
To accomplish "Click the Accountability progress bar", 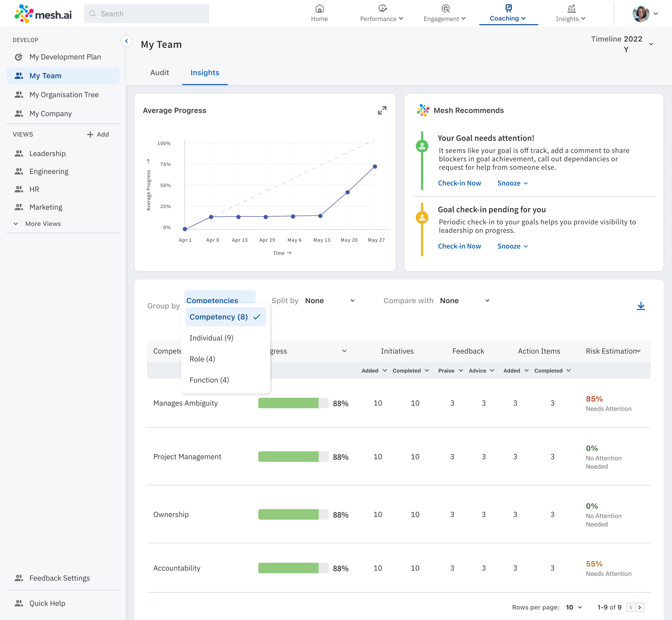I will (x=293, y=568).
